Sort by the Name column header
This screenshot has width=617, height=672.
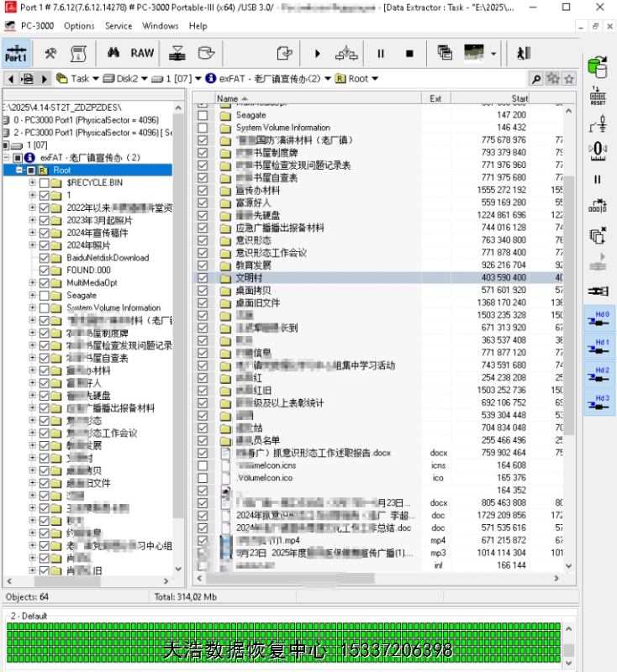click(x=229, y=98)
